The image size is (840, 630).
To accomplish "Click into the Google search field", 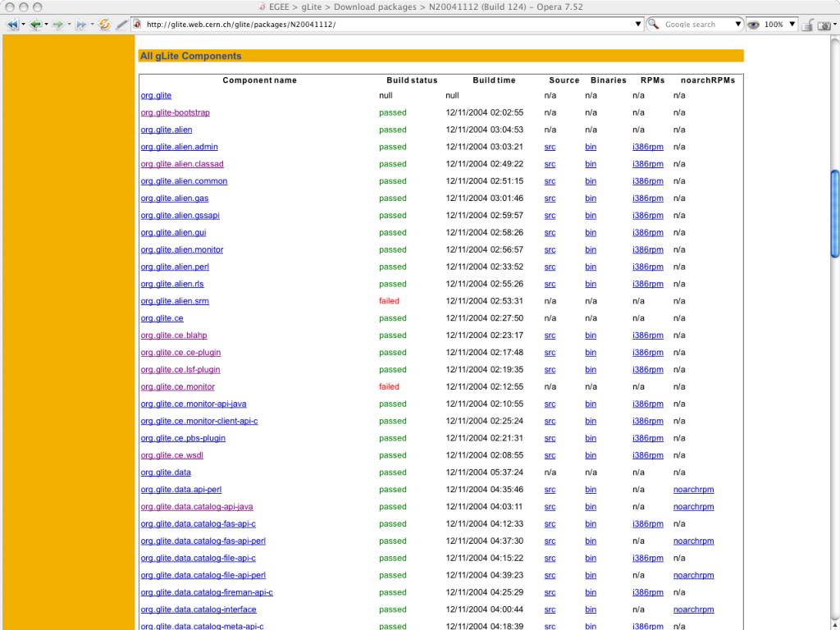I will coord(697,24).
